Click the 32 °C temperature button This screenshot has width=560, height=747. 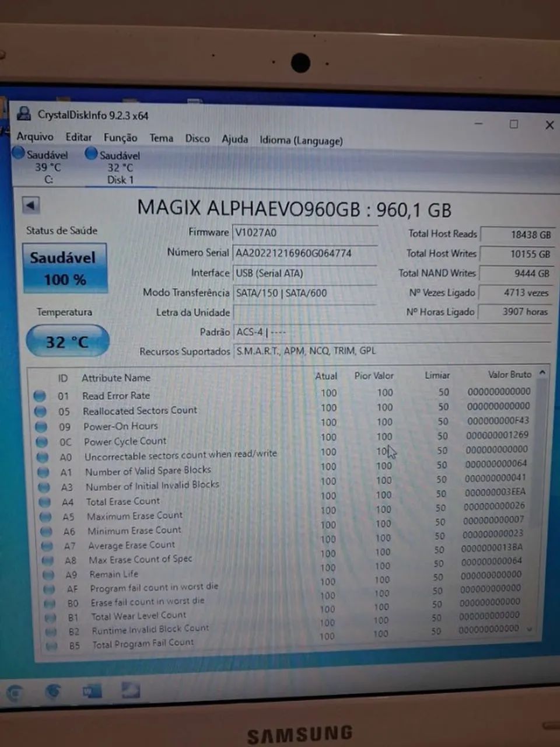click(x=68, y=341)
